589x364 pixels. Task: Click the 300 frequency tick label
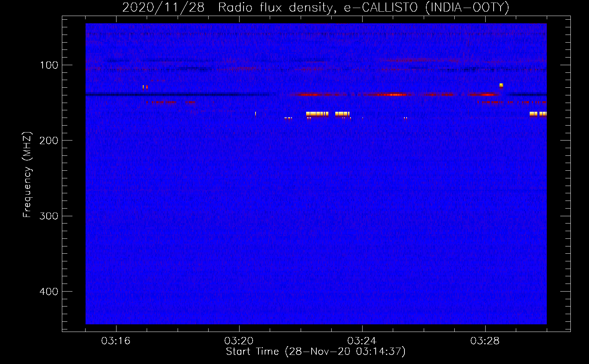[x=49, y=216]
